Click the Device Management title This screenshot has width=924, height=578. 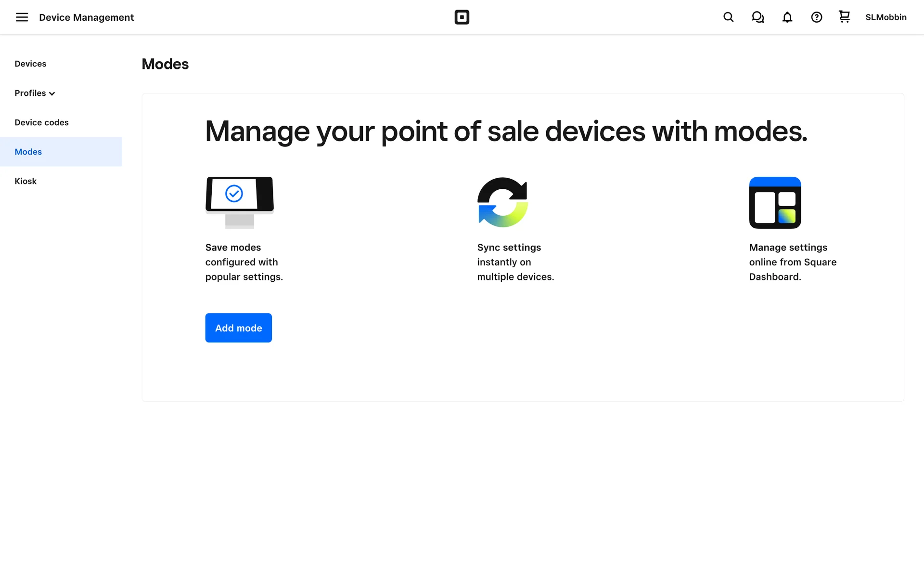[86, 17]
